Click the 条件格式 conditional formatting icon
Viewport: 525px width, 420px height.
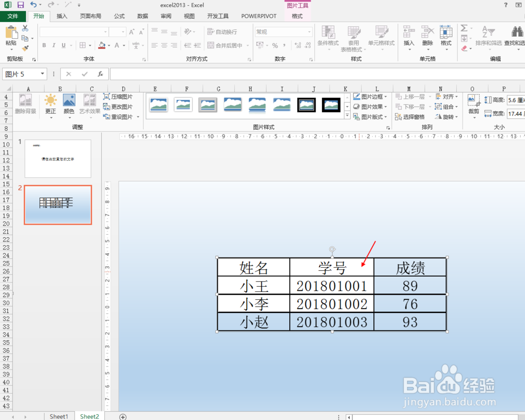[328, 32]
